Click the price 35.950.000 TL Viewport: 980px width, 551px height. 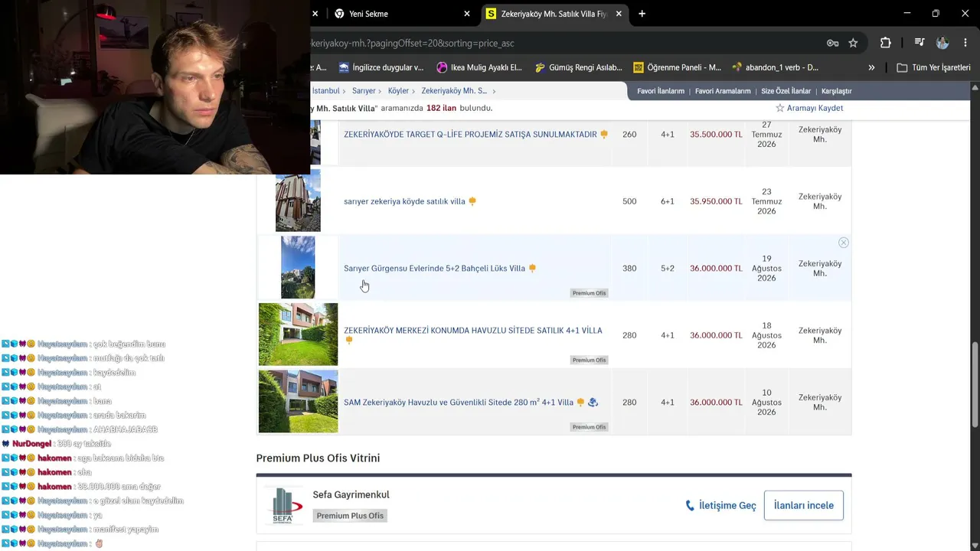(716, 201)
